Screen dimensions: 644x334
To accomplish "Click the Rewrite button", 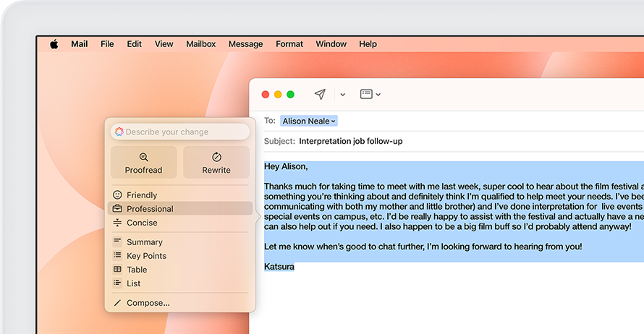I will click(x=216, y=163).
